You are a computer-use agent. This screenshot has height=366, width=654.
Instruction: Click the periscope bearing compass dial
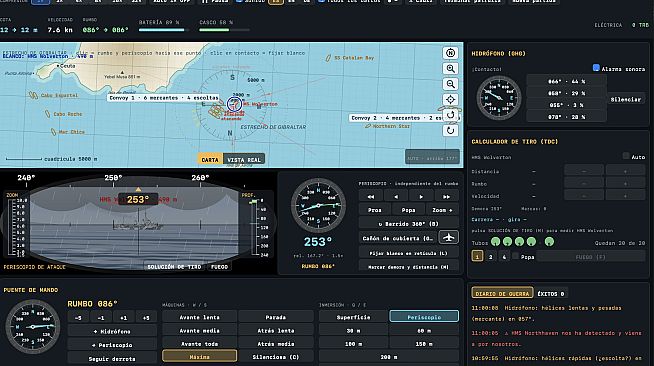click(318, 206)
